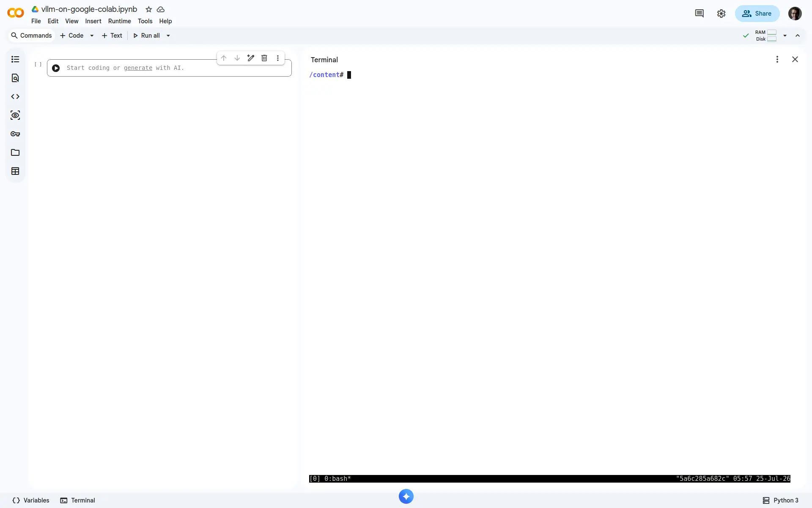
Task: Open the Tools menu
Action: (x=145, y=21)
